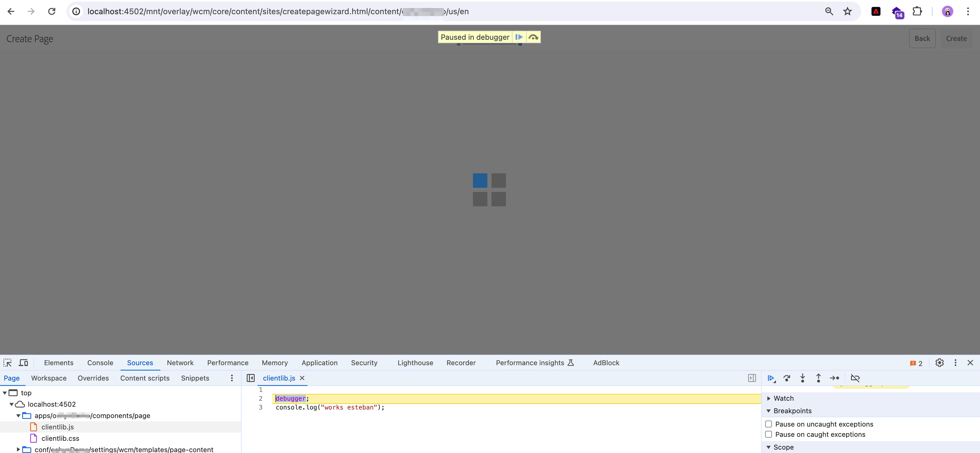Click the Back button
The width and height of the screenshot is (980, 453).
point(922,38)
